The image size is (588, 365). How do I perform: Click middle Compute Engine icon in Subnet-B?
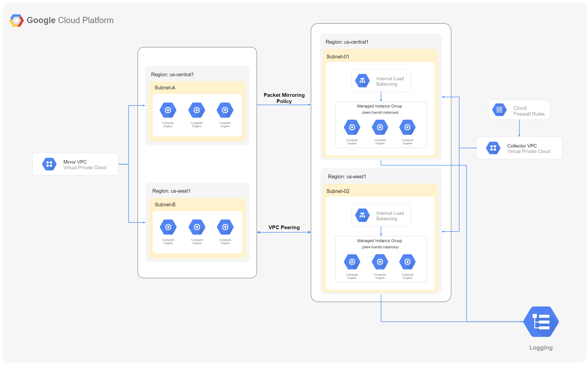197,227
